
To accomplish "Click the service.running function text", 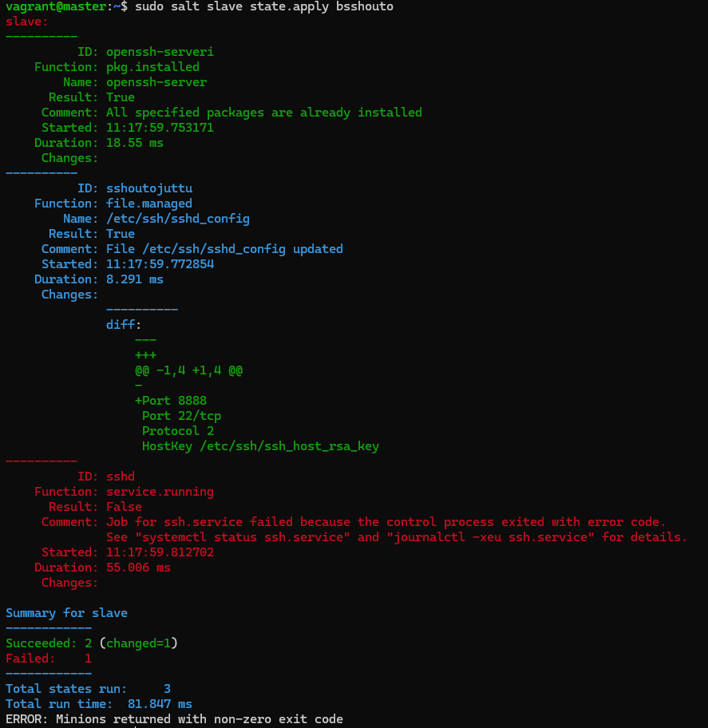I will 160,492.
